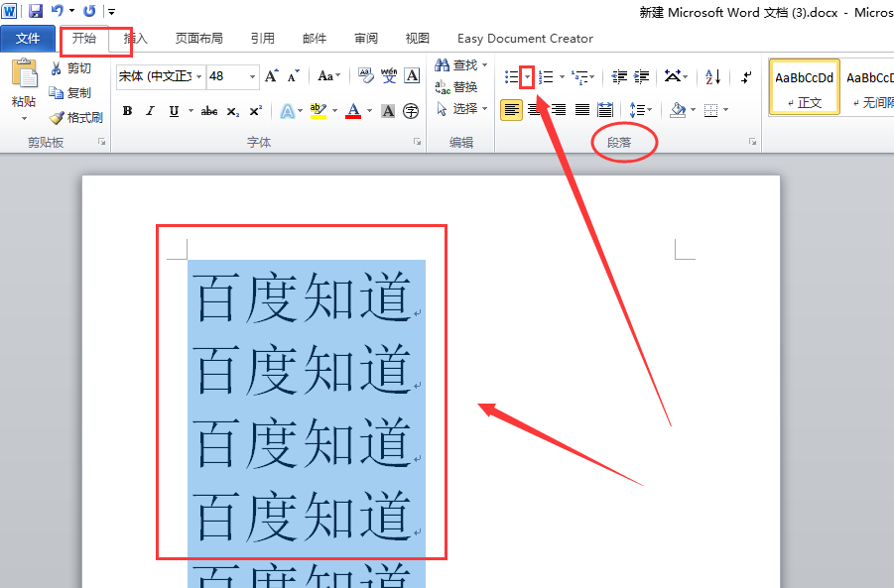This screenshot has width=894, height=588.
Task: Click the shrink font icon
Action: point(293,76)
